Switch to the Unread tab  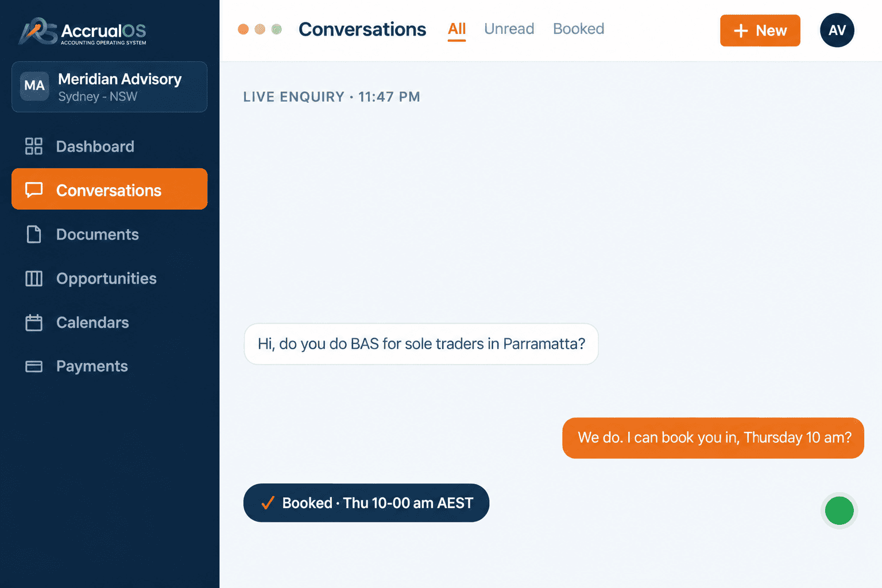coord(509,29)
